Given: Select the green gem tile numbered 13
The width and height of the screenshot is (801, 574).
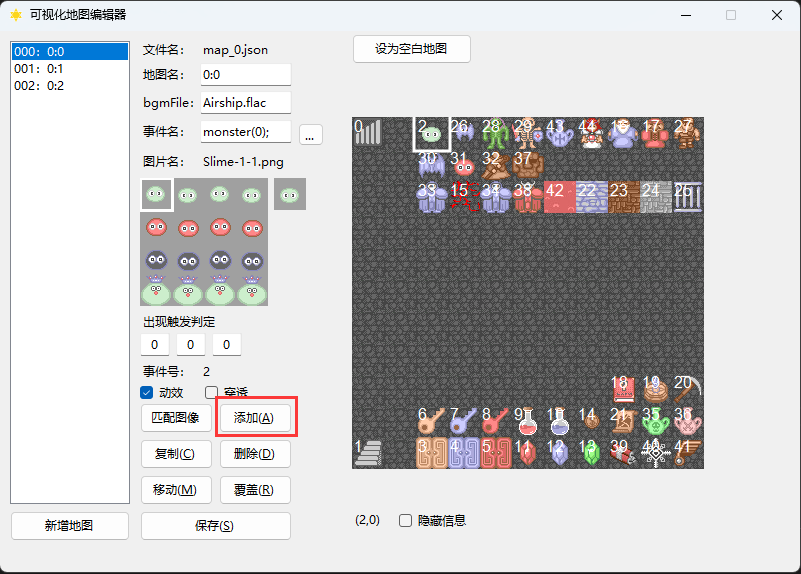Looking at the screenshot, I should click(592, 452).
